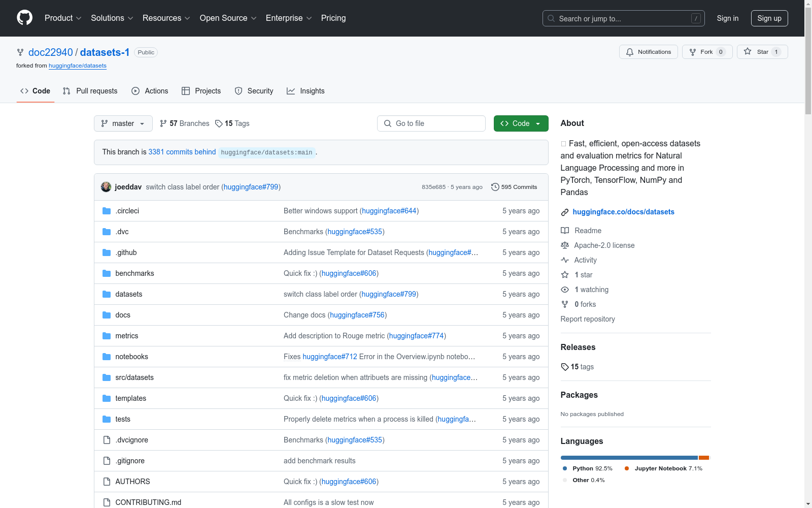
Task: Click the joeddav avatar image
Action: (106, 187)
